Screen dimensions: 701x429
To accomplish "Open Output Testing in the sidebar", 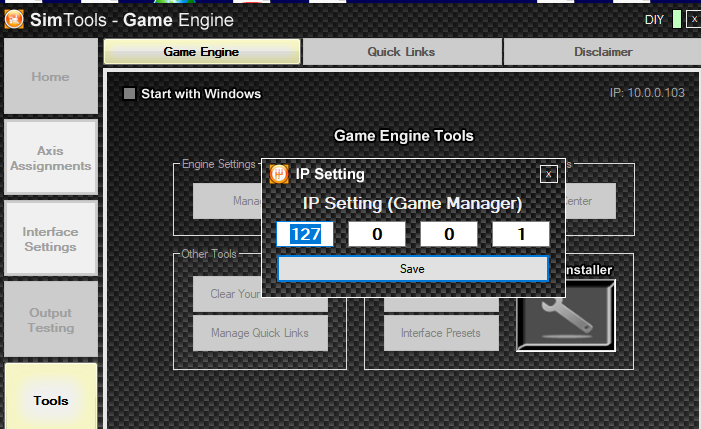I will click(51, 320).
